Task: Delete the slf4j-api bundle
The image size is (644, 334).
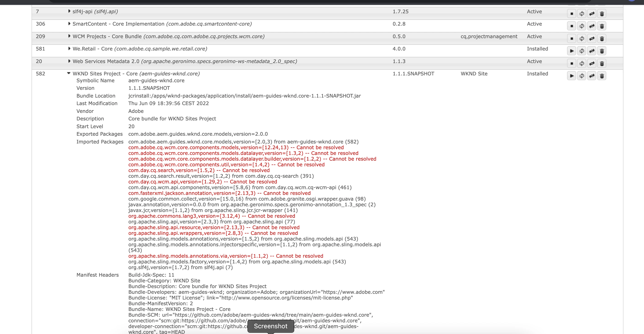Action: click(602, 14)
